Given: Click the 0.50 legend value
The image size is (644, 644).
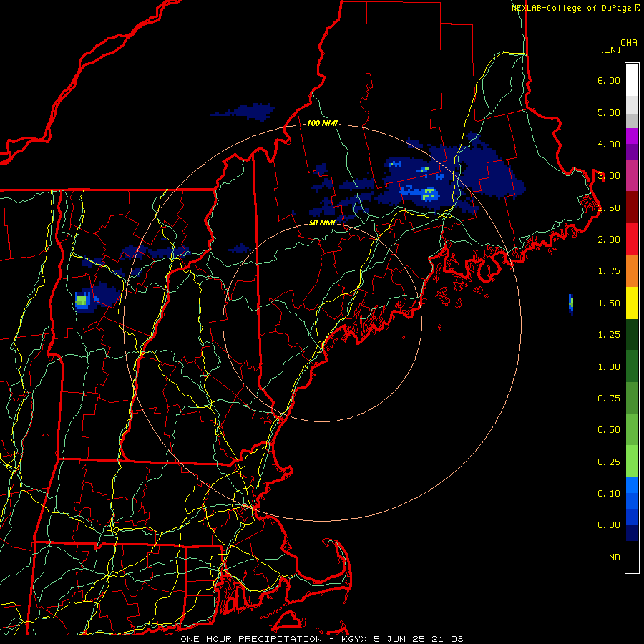Looking at the screenshot, I should (x=609, y=430).
